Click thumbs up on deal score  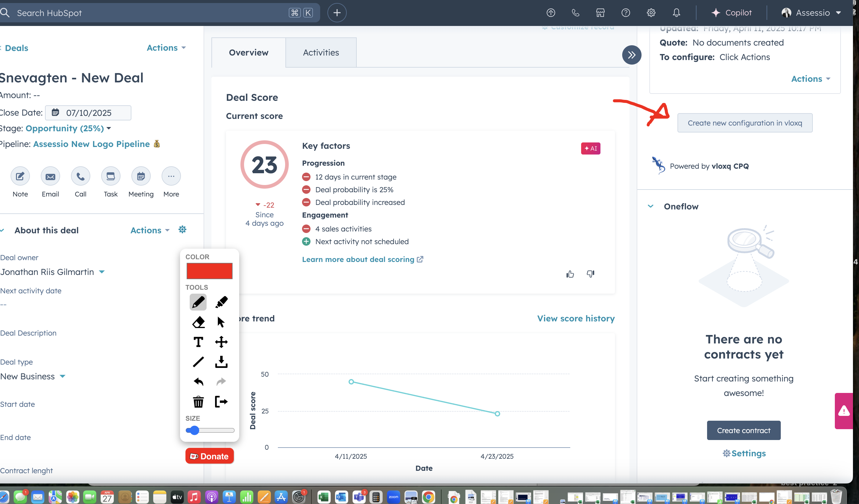[570, 274]
